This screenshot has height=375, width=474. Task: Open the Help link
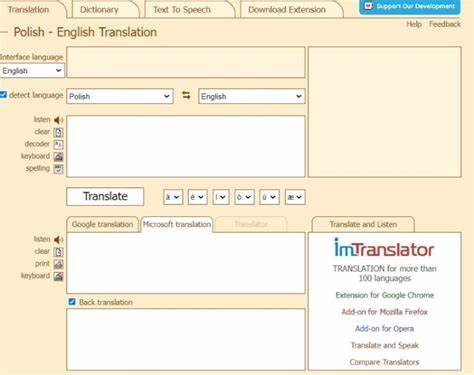414,24
